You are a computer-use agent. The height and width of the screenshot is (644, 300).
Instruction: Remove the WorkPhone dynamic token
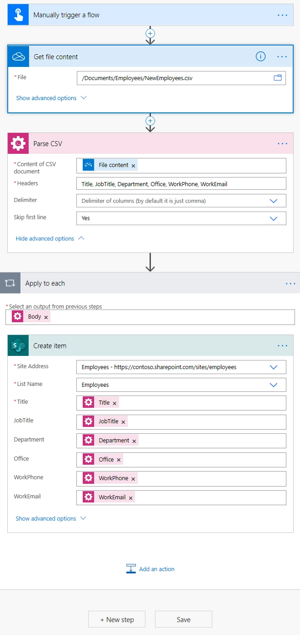pos(133,479)
